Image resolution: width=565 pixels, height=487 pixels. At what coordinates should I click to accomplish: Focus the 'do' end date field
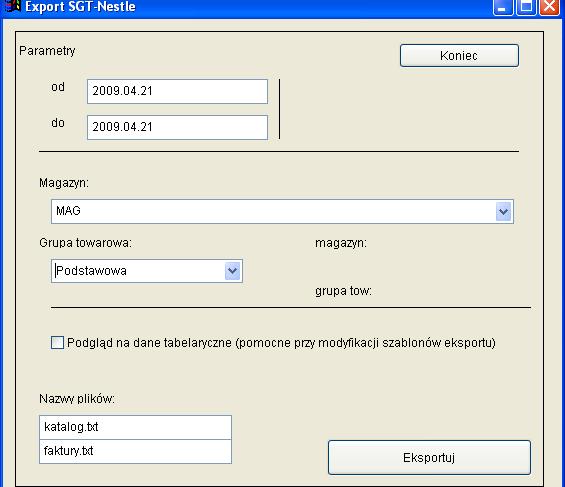point(177,127)
